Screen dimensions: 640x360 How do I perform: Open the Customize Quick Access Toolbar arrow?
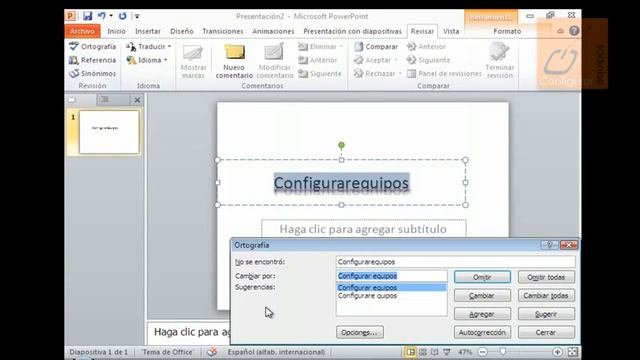click(x=137, y=16)
